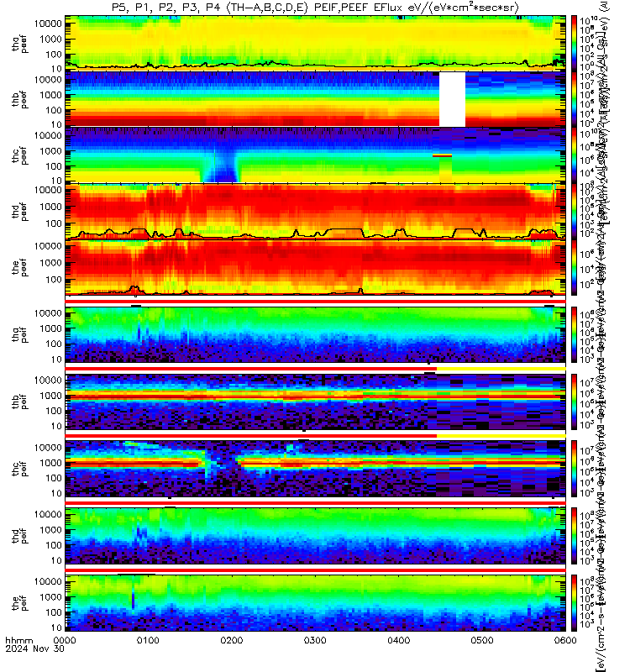Select the 'thd peef' panel label
630x672 pixels.
coord(19,212)
